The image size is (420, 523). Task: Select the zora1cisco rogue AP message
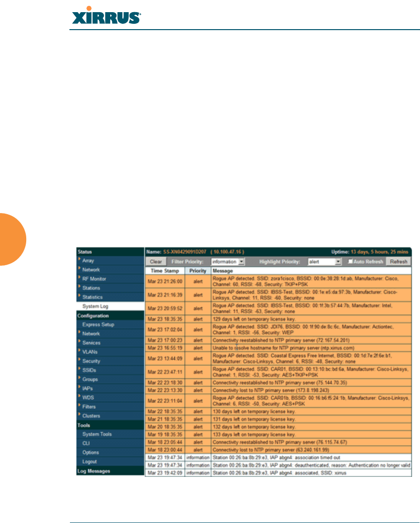[x=311, y=282]
